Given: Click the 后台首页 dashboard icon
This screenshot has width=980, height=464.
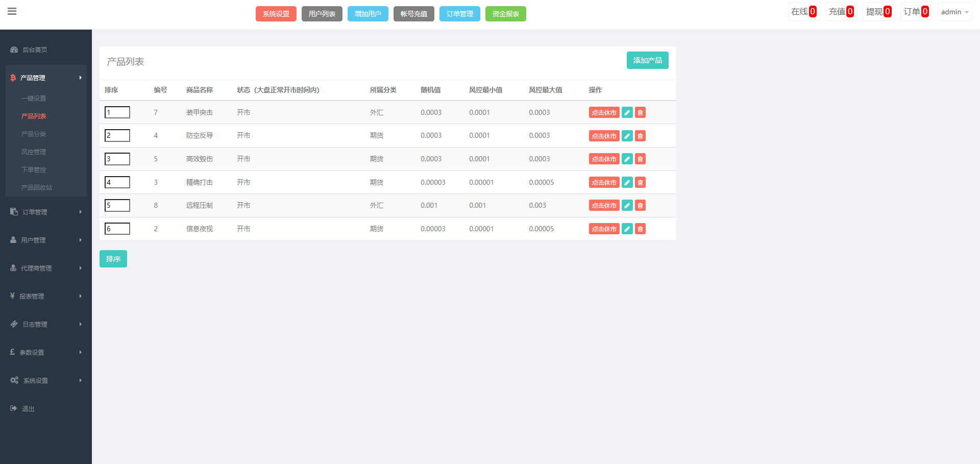Looking at the screenshot, I should (x=14, y=50).
